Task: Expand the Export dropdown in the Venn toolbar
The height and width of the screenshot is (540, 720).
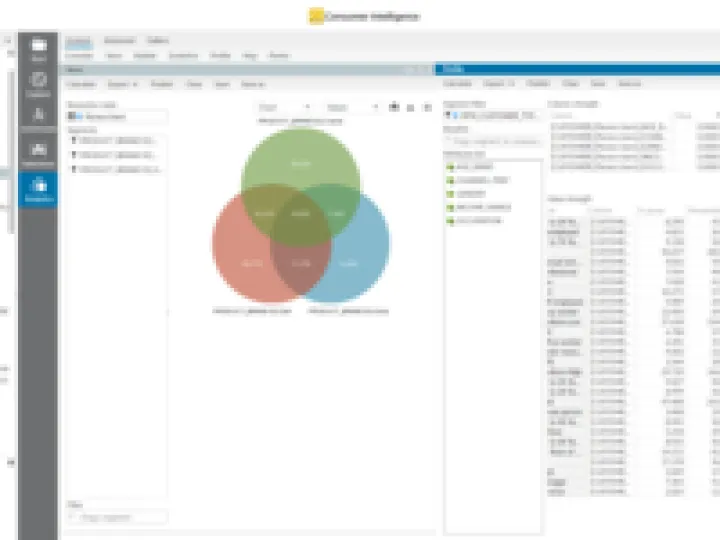Action: point(121,84)
